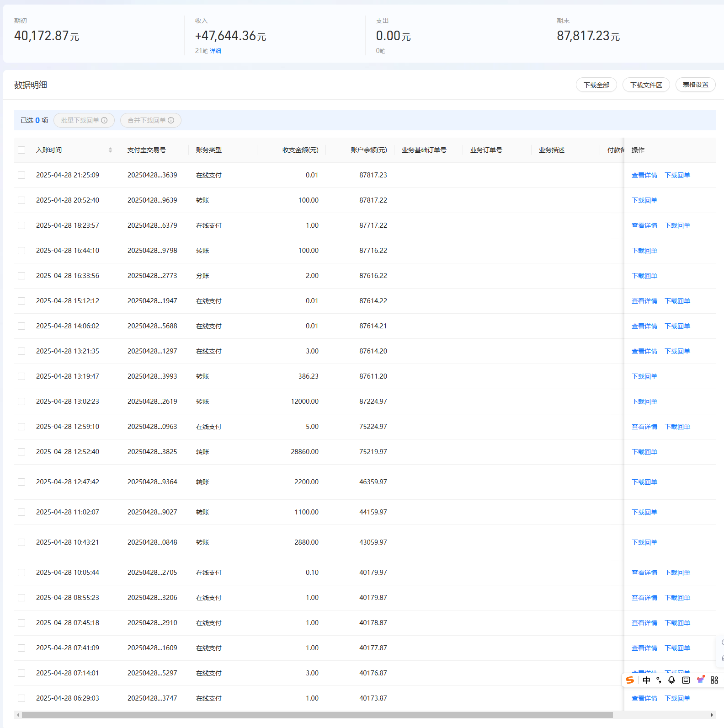This screenshot has height=728, width=724.
Task: Click 查看详情 for the 18:23:57 payment
Action: (x=644, y=225)
